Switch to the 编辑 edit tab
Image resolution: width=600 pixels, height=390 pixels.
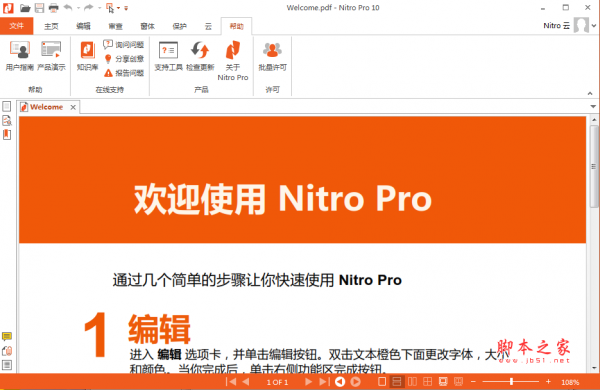(x=83, y=26)
